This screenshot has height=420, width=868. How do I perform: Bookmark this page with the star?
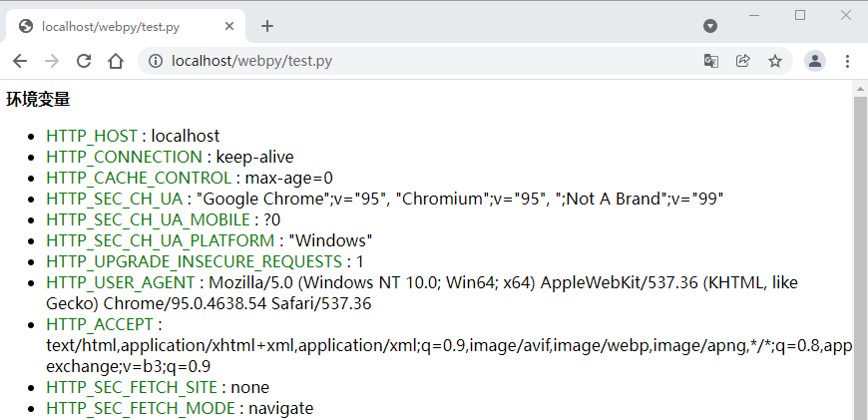(774, 61)
